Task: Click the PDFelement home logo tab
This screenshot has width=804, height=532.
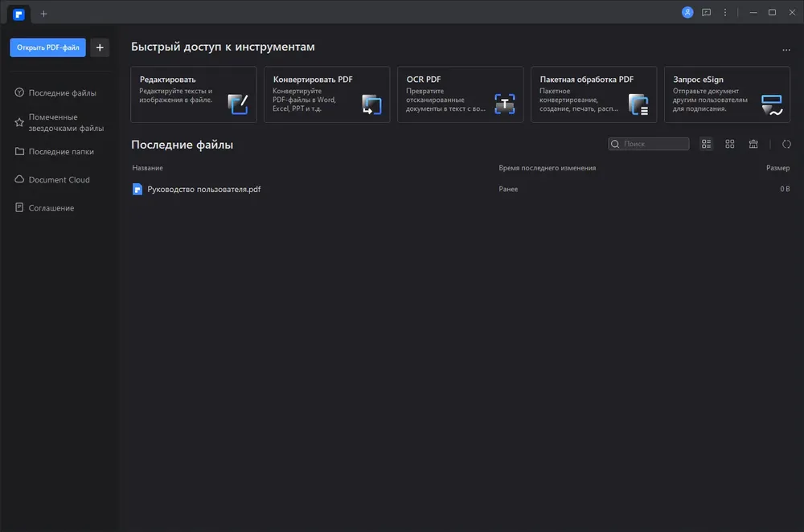Action: 19,14
